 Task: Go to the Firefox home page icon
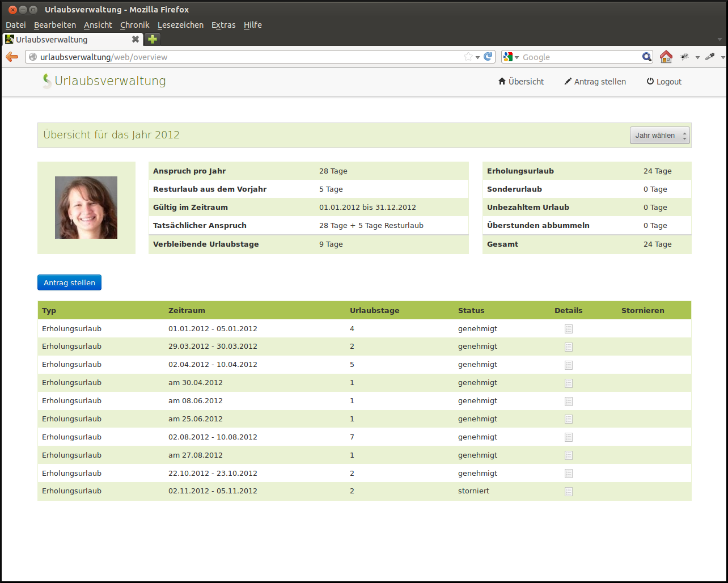(x=666, y=57)
